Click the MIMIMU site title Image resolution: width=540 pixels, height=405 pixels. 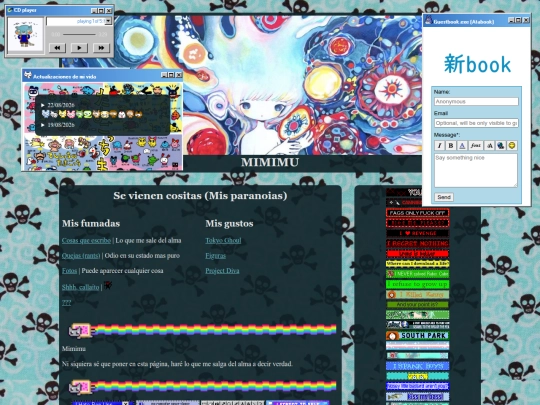pyautogui.click(x=270, y=162)
